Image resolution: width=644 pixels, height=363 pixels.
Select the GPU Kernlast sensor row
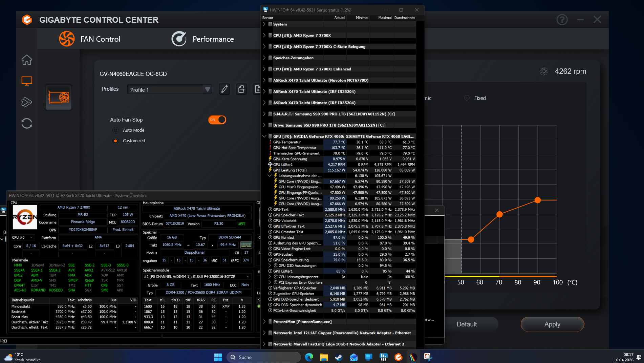coord(342,237)
